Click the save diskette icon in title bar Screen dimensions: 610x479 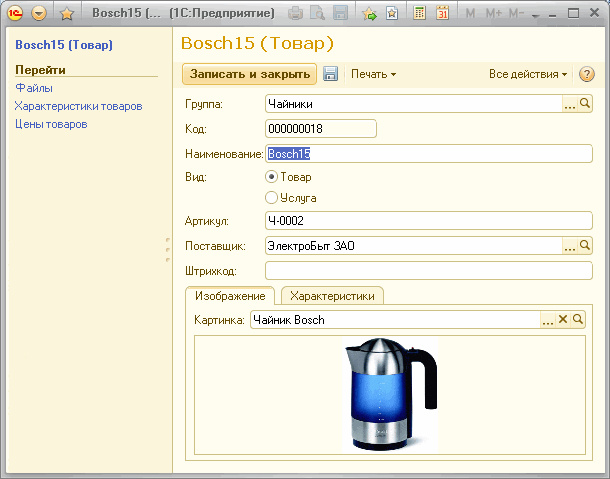click(x=340, y=14)
